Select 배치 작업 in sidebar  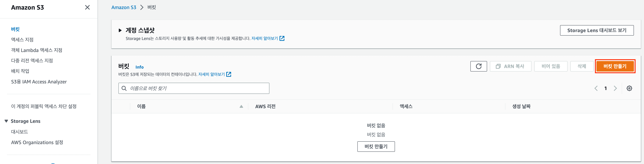pos(20,71)
